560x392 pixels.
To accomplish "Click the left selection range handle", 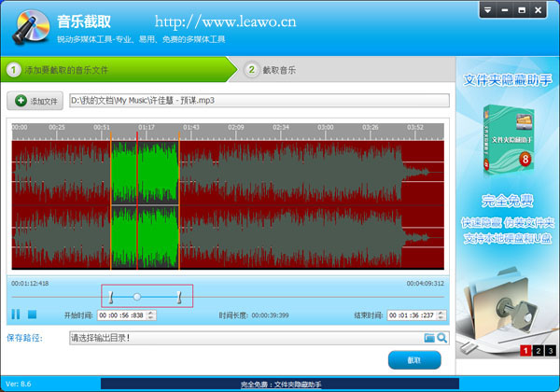I will click(x=110, y=297).
